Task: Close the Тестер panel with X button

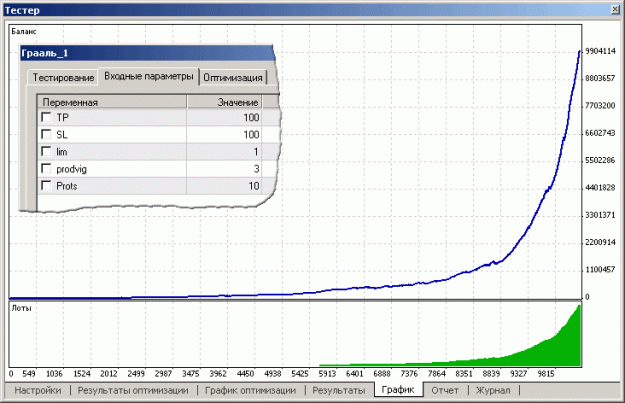Action: click(x=615, y=10)
